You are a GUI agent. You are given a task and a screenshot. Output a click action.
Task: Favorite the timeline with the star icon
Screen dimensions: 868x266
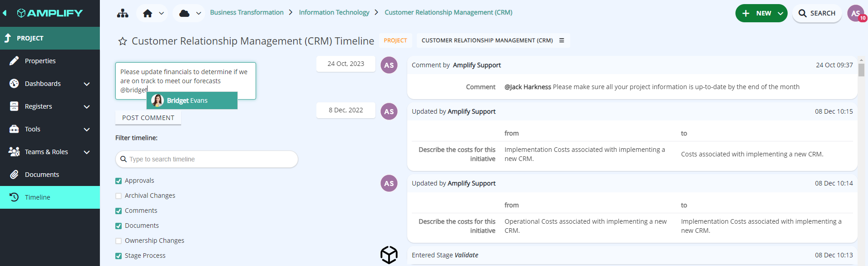[123, 41]
